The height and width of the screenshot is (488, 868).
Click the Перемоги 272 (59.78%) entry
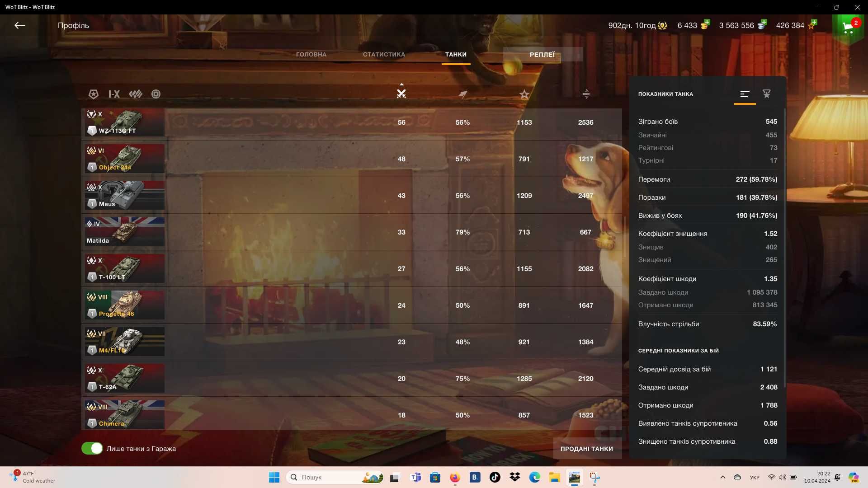[708, 179]
